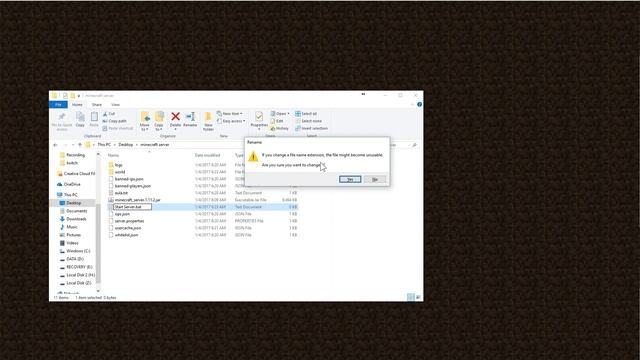Screen dimensions: 640x360
Task: Select Downloads in navigation pane
Action: [73, 219]
